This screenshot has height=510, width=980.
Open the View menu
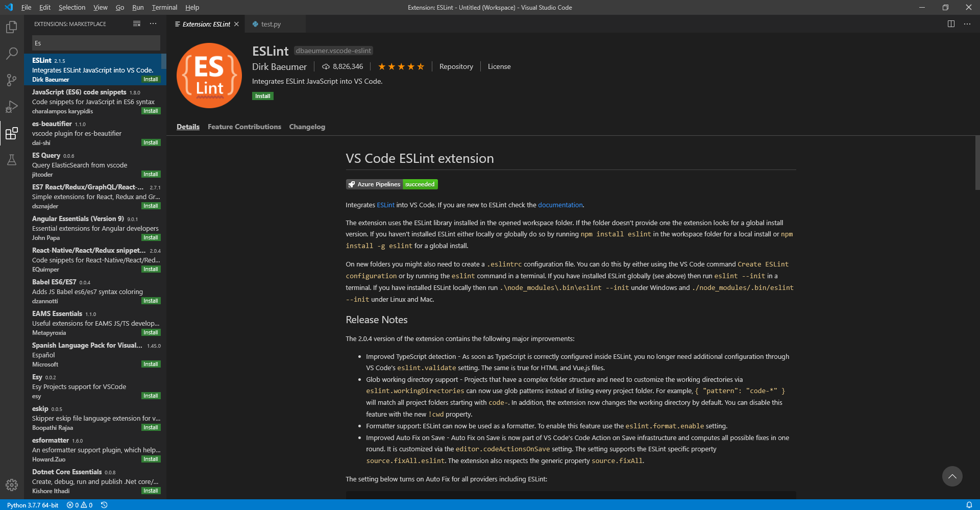(101, 7)
